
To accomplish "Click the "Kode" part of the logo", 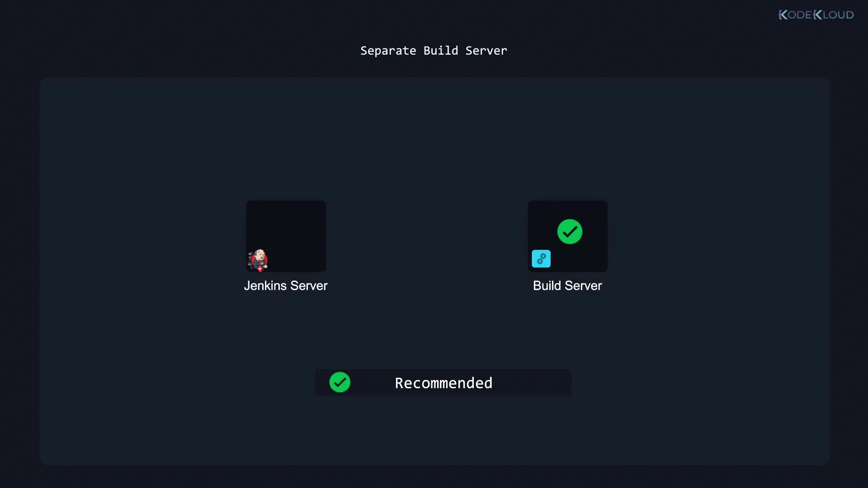I will (x=795, y=15).
